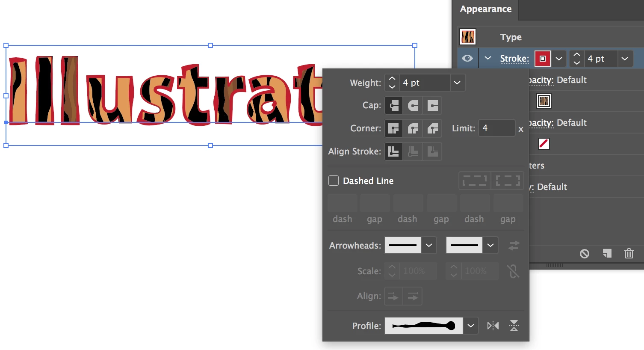Collapse the Stroke attribute row
The height and width of the screenshot is (350, 644).
488,58
